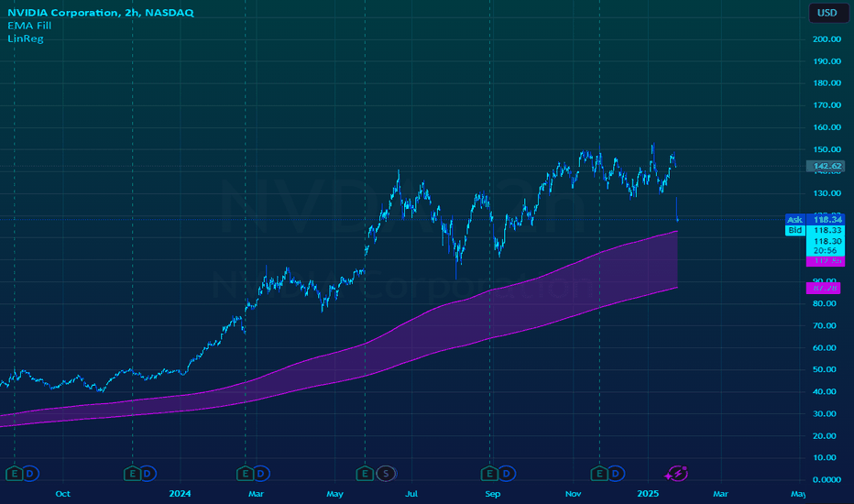This screenshot has height=504, width=854.
Task: Click the purple lightning icon near 2025
Action: (677, 474)
